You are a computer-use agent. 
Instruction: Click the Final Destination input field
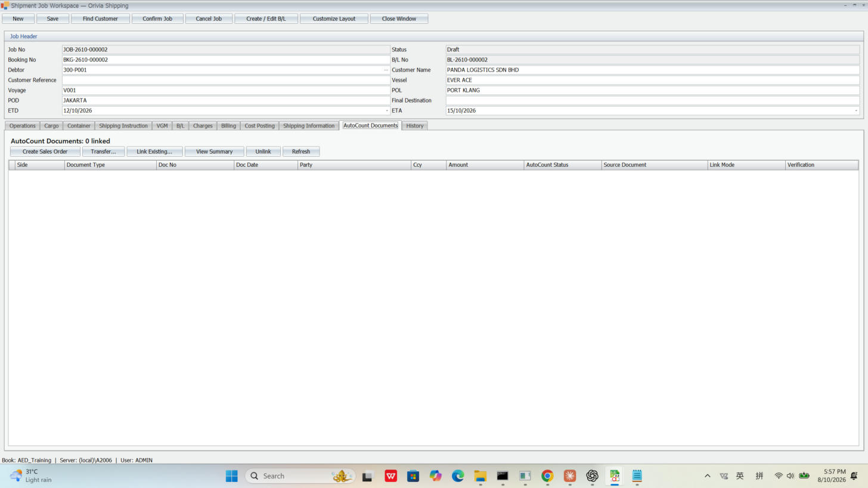(x=653, y=100)
